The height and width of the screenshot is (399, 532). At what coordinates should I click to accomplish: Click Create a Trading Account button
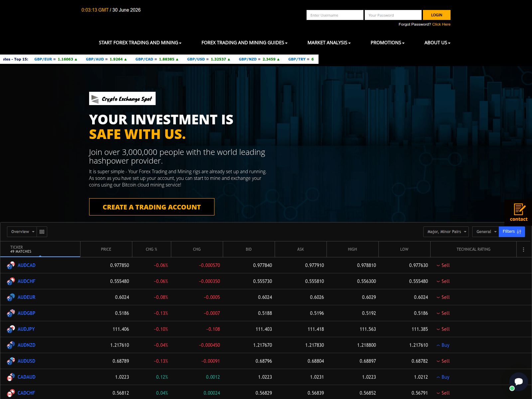coord(152,207)
